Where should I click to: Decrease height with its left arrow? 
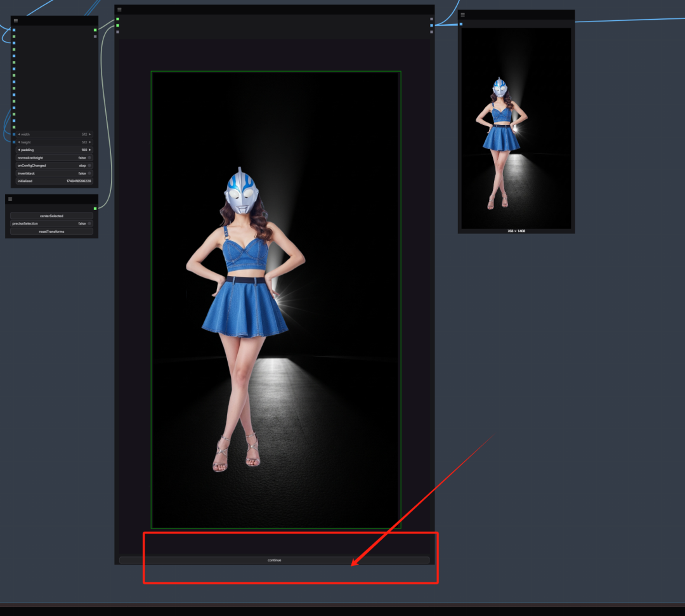(x=19, y=142)
